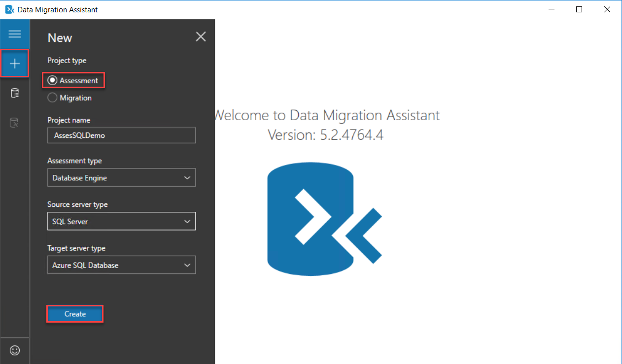Screen dimensions: 622x364
Task: Expand the Assessment type dropdown
Action: [x=121, y=178]
